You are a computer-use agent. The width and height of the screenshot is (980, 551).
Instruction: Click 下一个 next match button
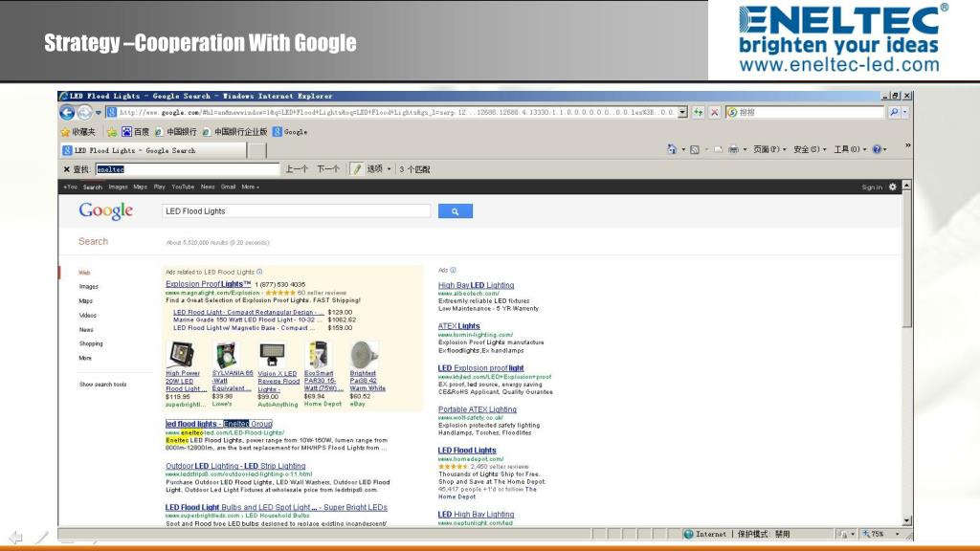[x=327, y=169]
